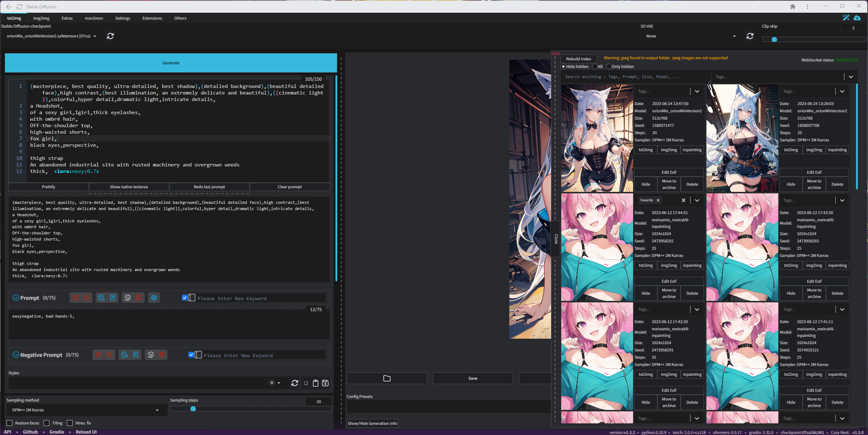This screenshot has height=435, width=868.
Task: Open the Extras tab
Action: click(x=67, y=18)
